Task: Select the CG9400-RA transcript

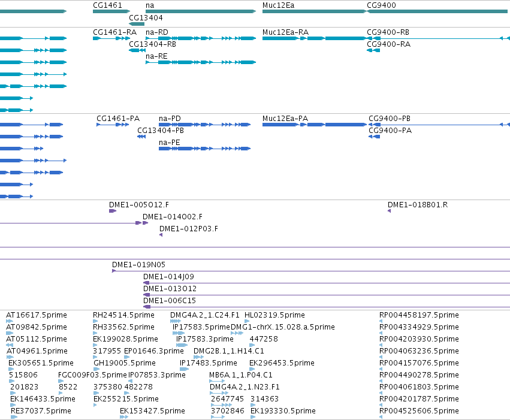Action: 373,50
